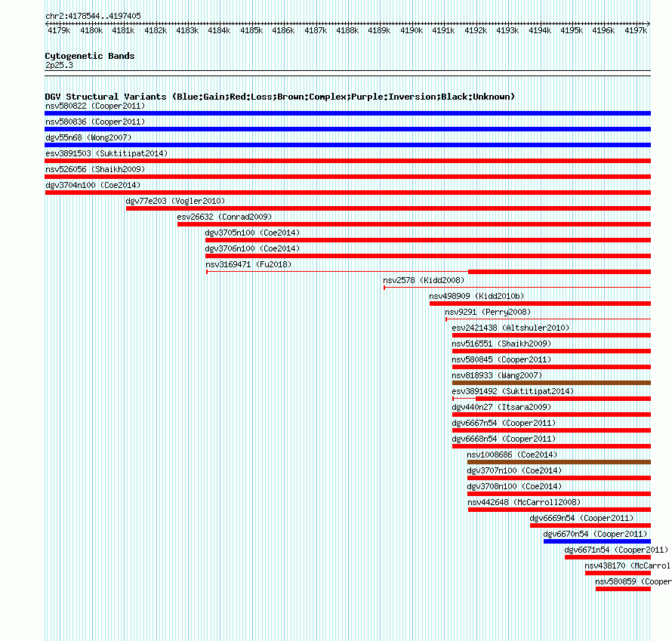Select the blue gain bar under dgv6670n54
This screenshot has height=641, width=672.
[597, 541]
